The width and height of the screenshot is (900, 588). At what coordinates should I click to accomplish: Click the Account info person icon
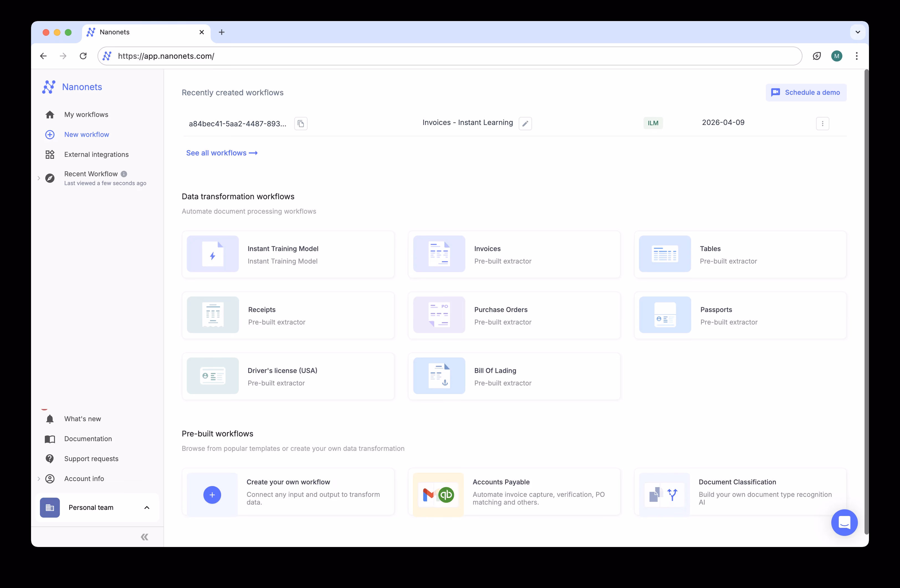(x=50, y=479)
